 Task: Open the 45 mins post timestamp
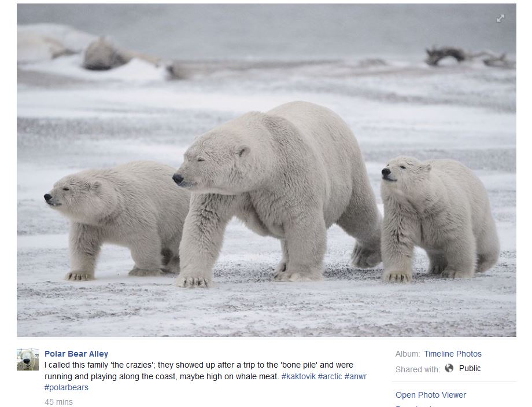click(59, 402)
